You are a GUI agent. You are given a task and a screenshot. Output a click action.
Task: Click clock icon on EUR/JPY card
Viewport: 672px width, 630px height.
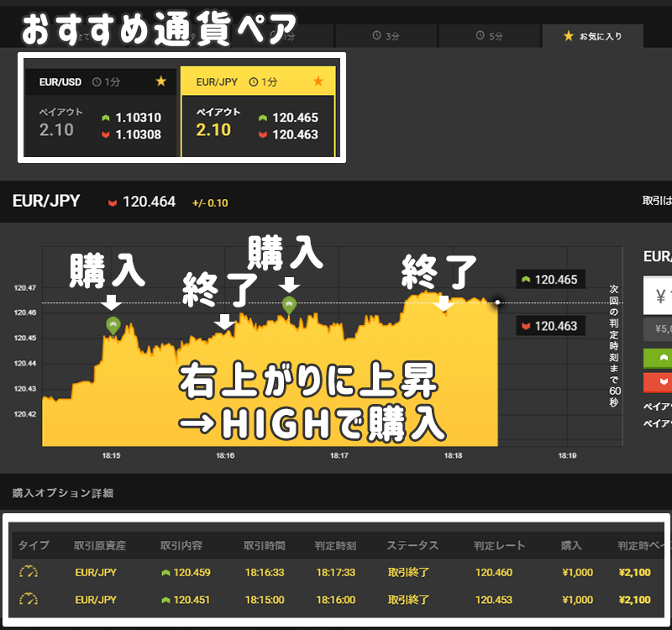pos(254,81)
